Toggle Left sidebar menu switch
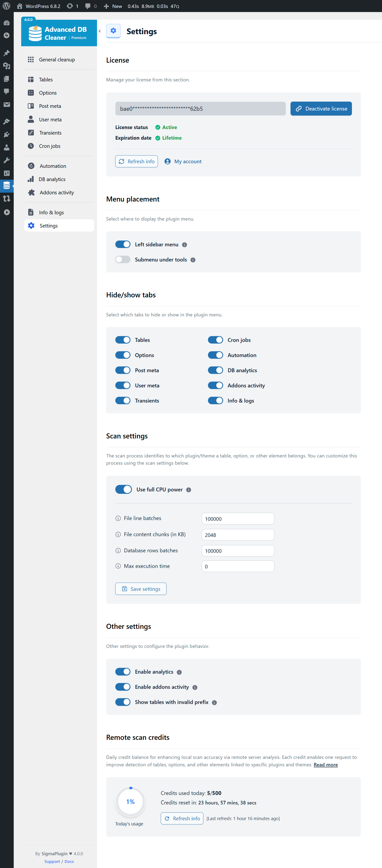382x868 pixels. [123, 244]
